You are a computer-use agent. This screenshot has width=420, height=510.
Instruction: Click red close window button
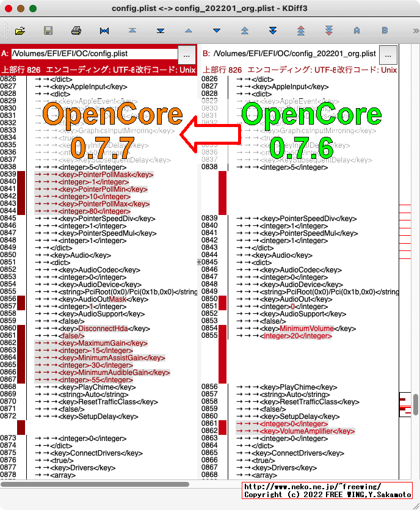[9, 9]
